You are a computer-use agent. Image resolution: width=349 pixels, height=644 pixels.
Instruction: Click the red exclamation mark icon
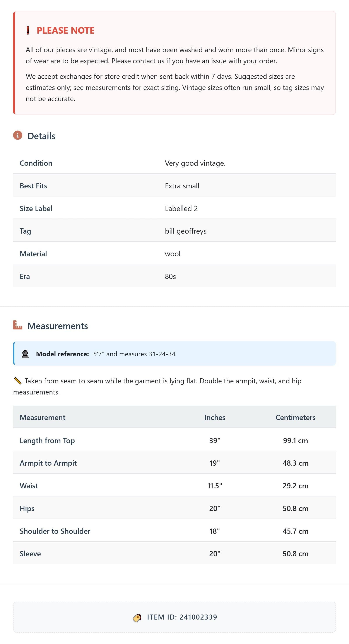(x=28, y=30)
